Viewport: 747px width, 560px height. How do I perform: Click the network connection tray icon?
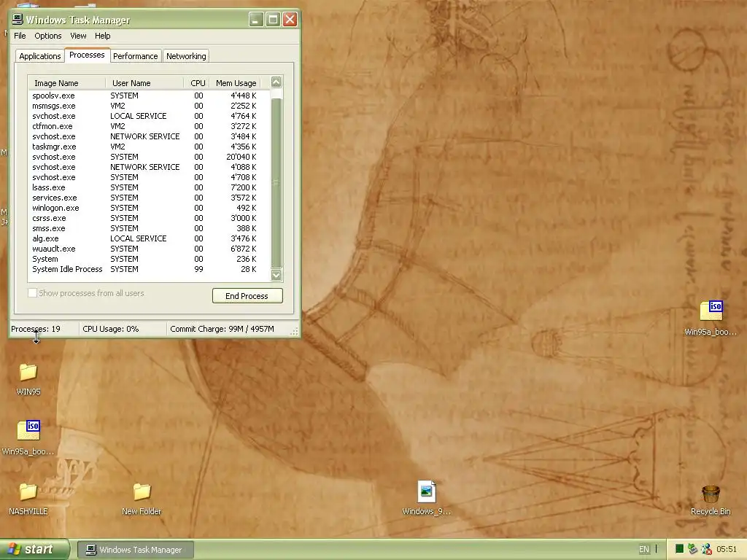(692, 549)
